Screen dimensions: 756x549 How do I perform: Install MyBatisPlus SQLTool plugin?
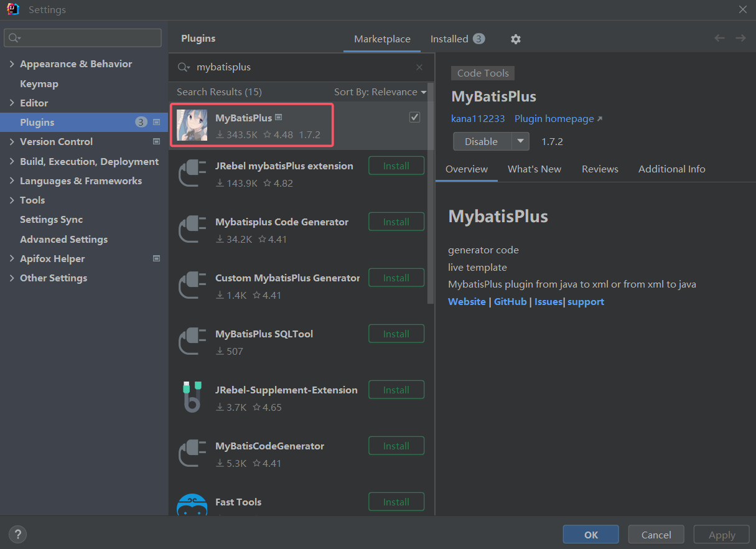click(x=396, y=334)
